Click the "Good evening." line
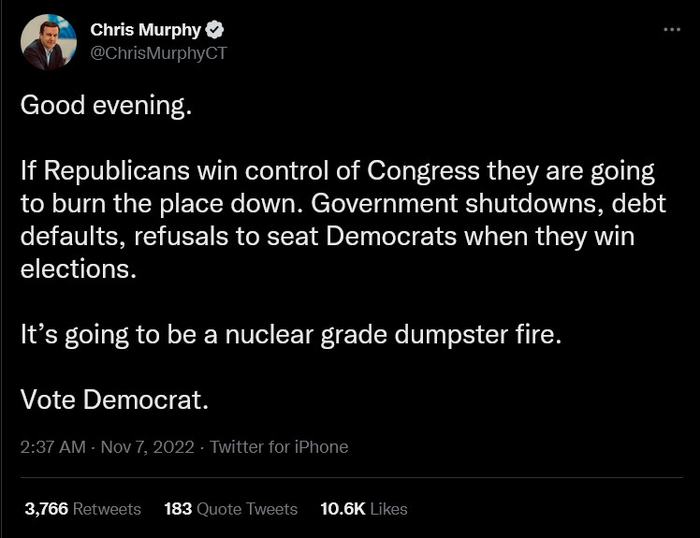 point(105,107)
